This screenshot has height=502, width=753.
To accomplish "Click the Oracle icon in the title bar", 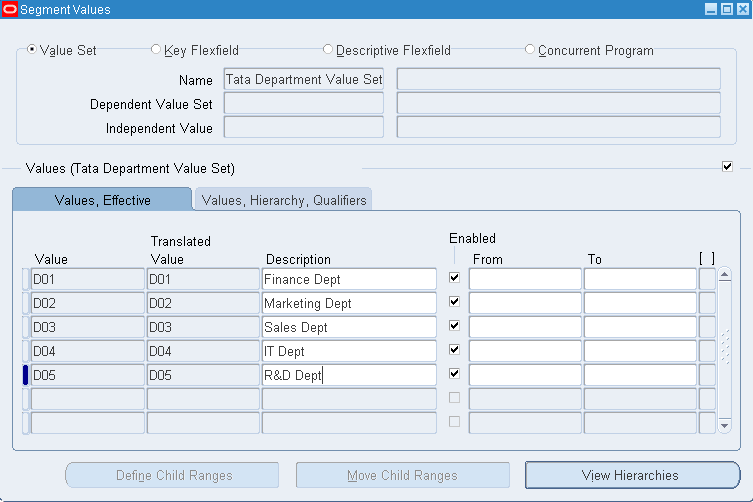I will coord(10,9).
